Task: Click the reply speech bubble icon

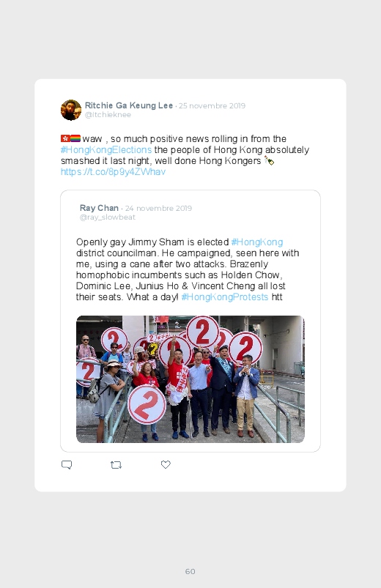Action: tap(67, 465)
